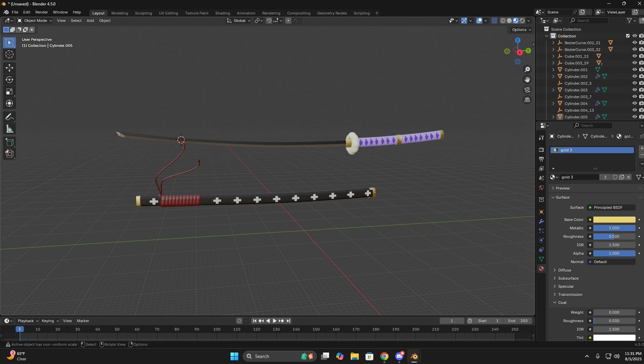Play the animation forward
The height and width of the screenshot is (364, 644).
point(274,321)
